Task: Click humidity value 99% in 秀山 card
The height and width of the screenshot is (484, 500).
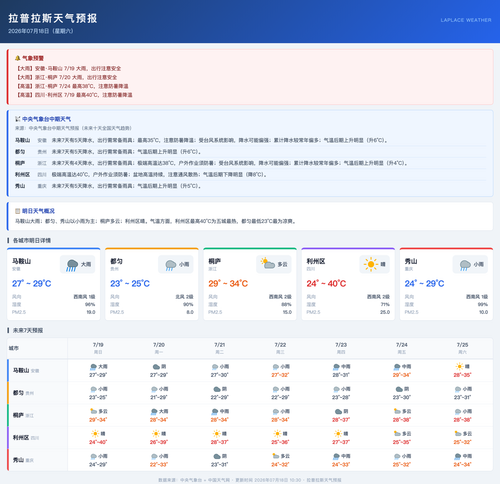Action: [483, 304]
